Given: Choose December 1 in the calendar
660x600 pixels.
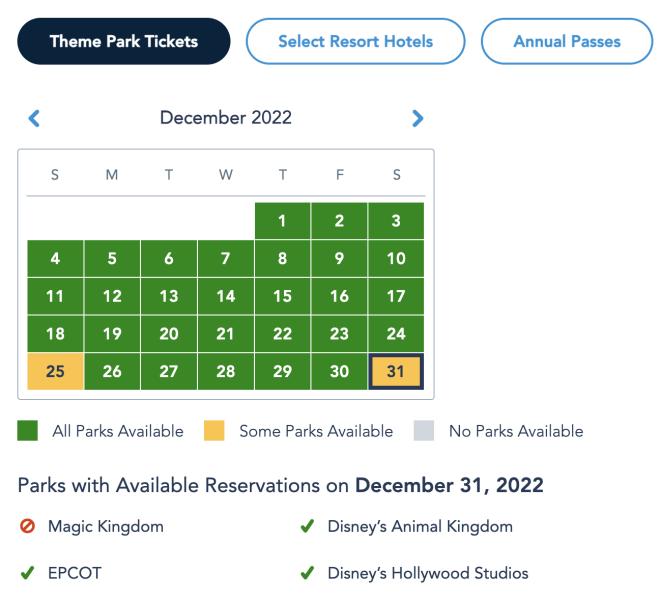Looking at the screenshot, I should point(283,221).
